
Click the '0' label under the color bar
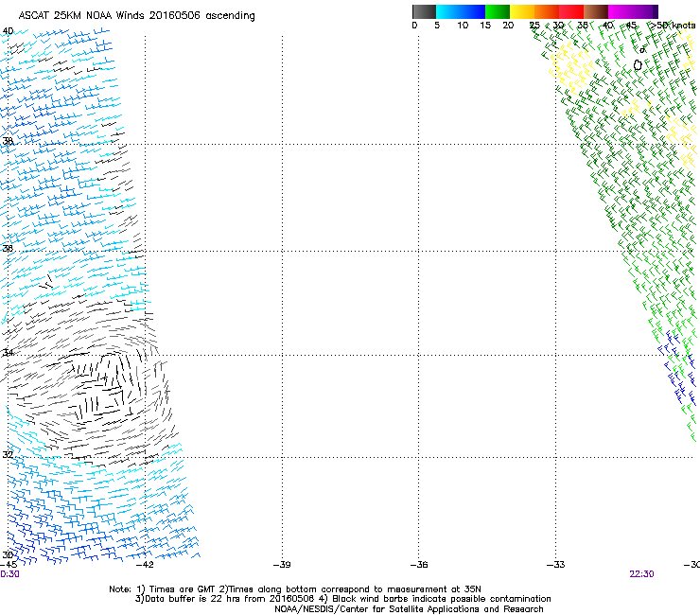[x=414, y=26]
